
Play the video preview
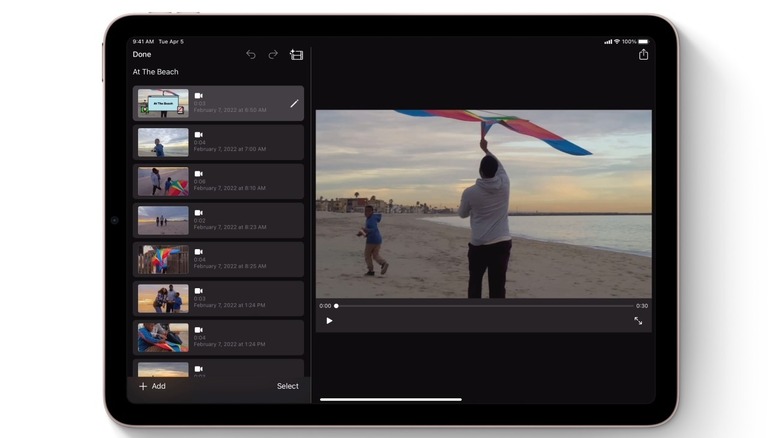(329, 321)
